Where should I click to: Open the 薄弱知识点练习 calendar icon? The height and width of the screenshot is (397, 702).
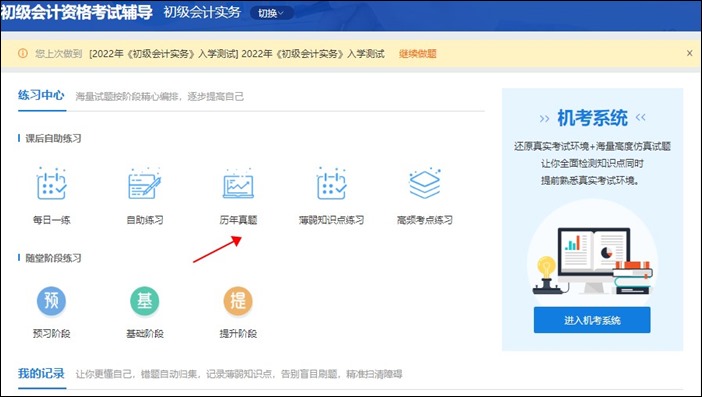coord(331,183)
